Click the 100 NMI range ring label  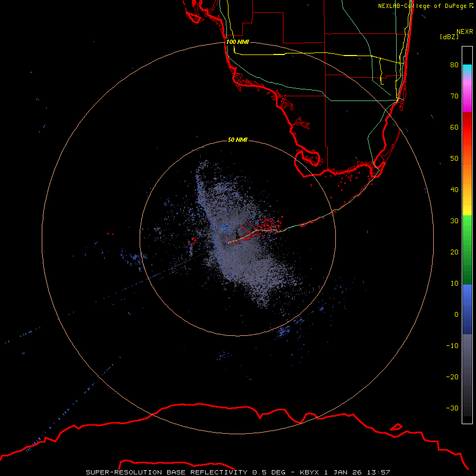(x=237, y=42)
